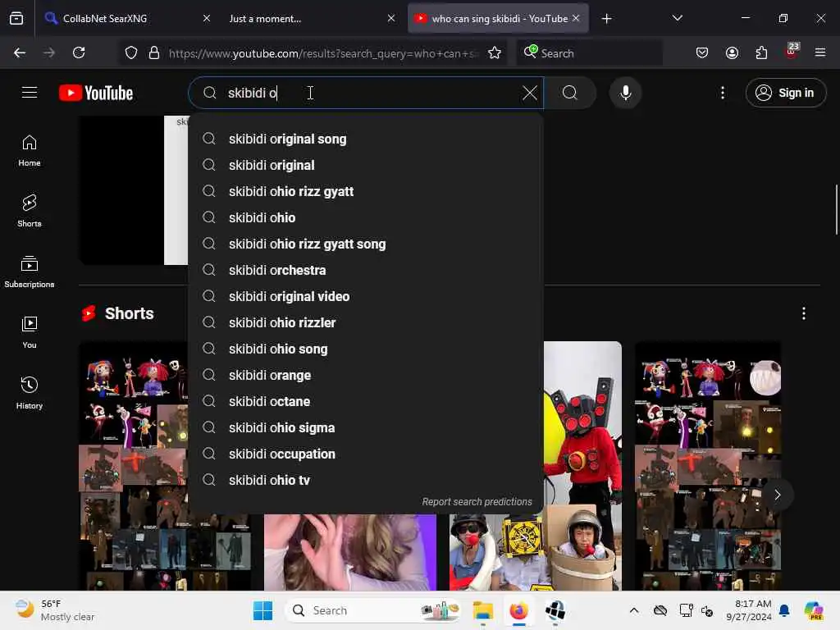Reload the current page
840x630 pixels.
pos(79,52)
